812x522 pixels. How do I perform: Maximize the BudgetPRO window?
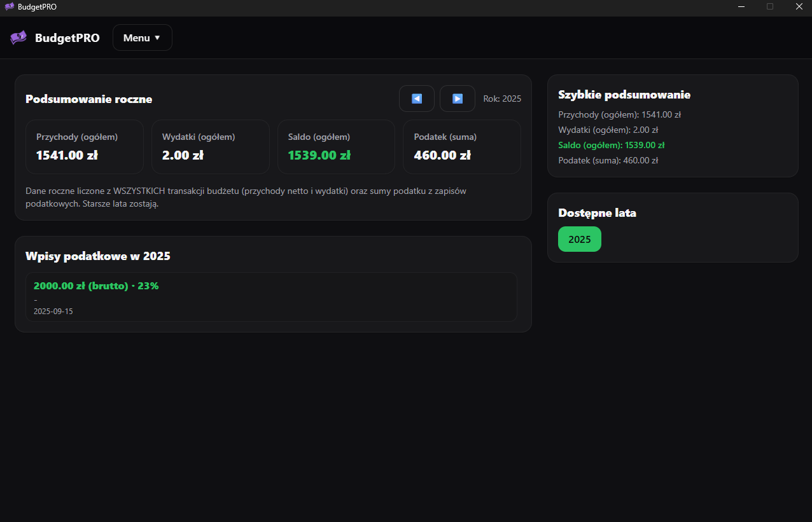pyautogui.click(x=770, y=6)
